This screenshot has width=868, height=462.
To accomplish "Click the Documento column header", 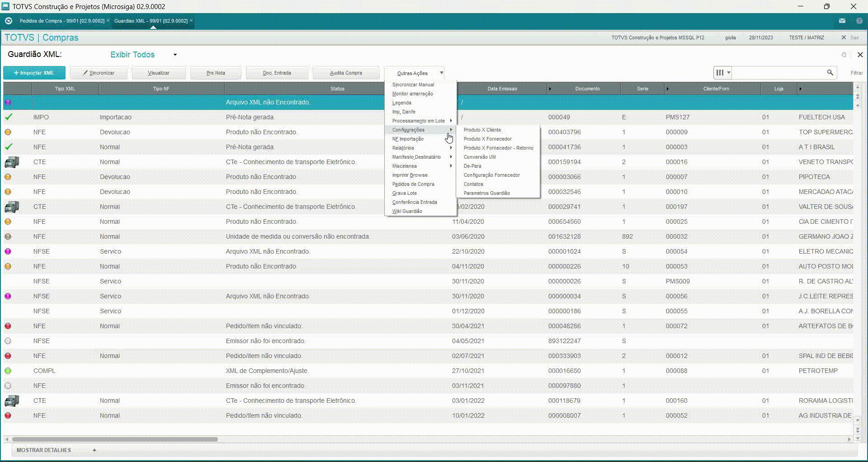I will (x=587, y=89).
